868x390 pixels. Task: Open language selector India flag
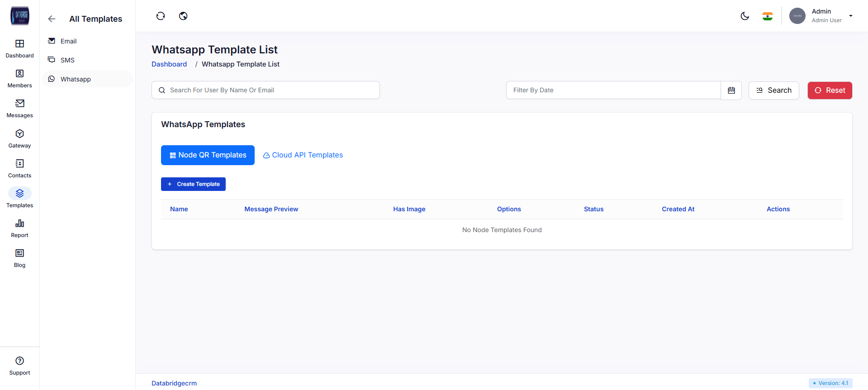[767, 16]
